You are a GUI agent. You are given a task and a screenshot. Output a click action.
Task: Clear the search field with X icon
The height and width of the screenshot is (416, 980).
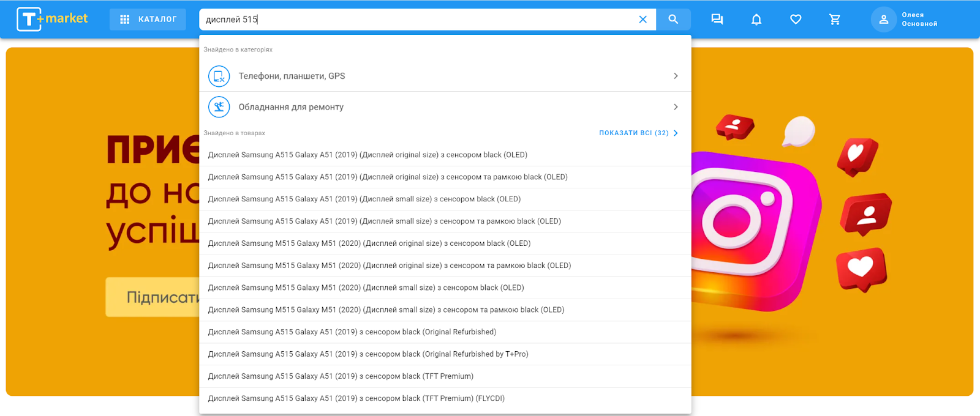click(643, 19)
